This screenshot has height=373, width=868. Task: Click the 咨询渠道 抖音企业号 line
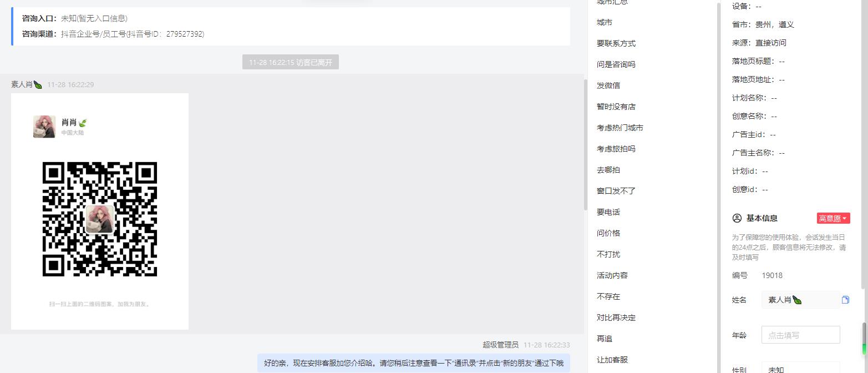[113, 34]
